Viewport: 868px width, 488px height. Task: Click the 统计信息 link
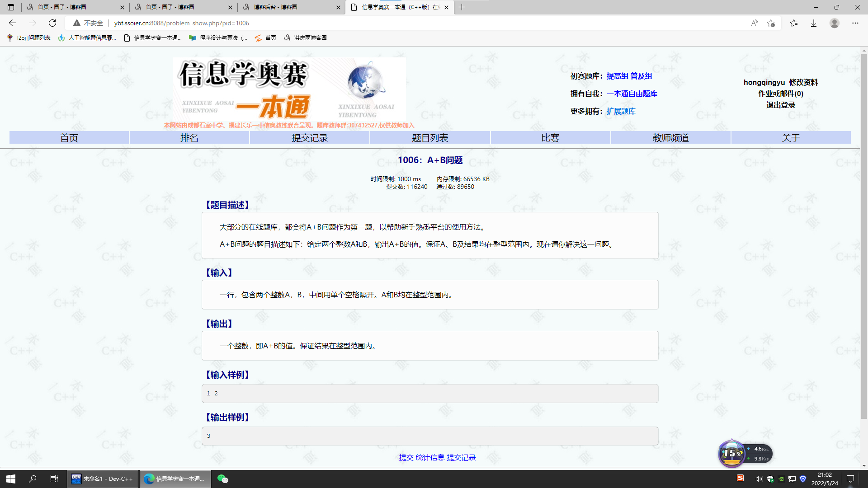pyautogui.click(x=430, y=458)
